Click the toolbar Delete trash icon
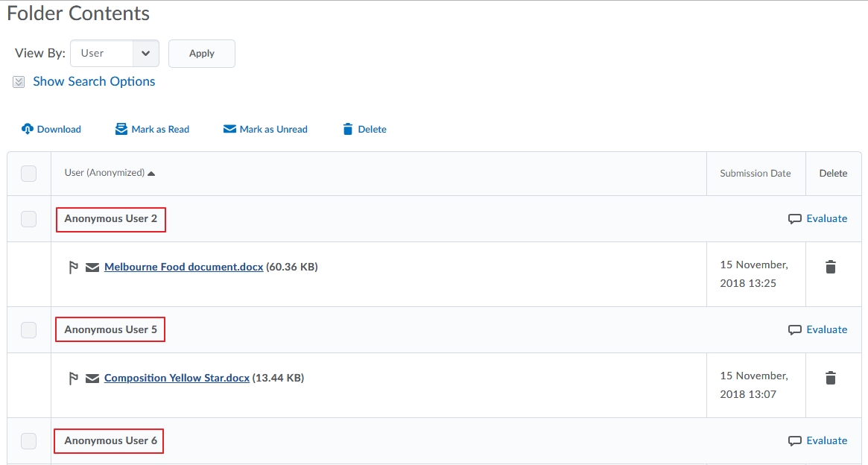The width and height of the screenshot is (868, 465). pos(348,129)
